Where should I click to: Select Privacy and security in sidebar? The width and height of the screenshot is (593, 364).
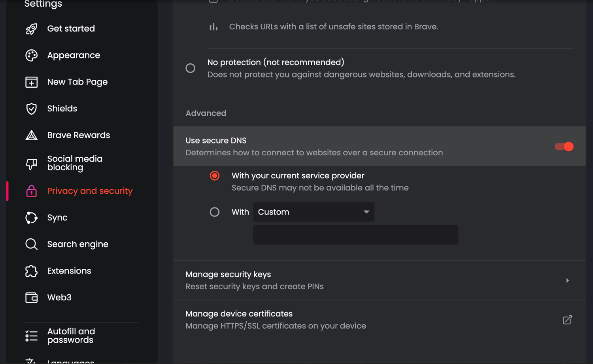tap(90, 191)
